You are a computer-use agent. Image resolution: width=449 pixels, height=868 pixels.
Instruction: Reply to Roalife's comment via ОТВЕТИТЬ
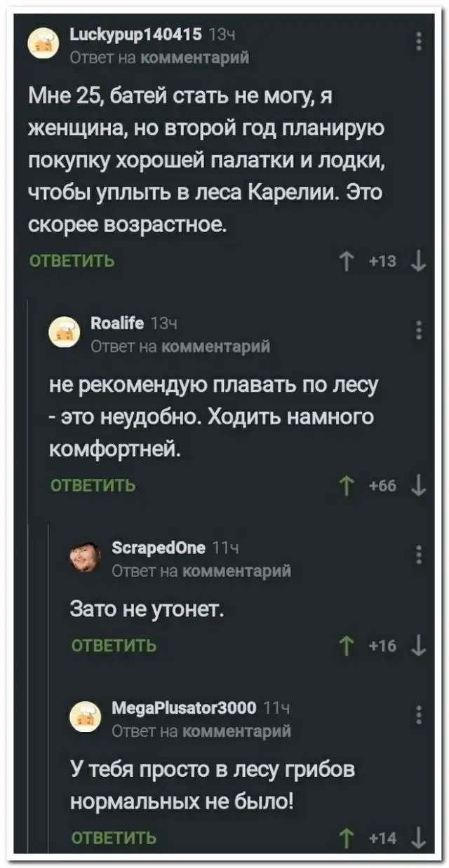coord(93,485)
